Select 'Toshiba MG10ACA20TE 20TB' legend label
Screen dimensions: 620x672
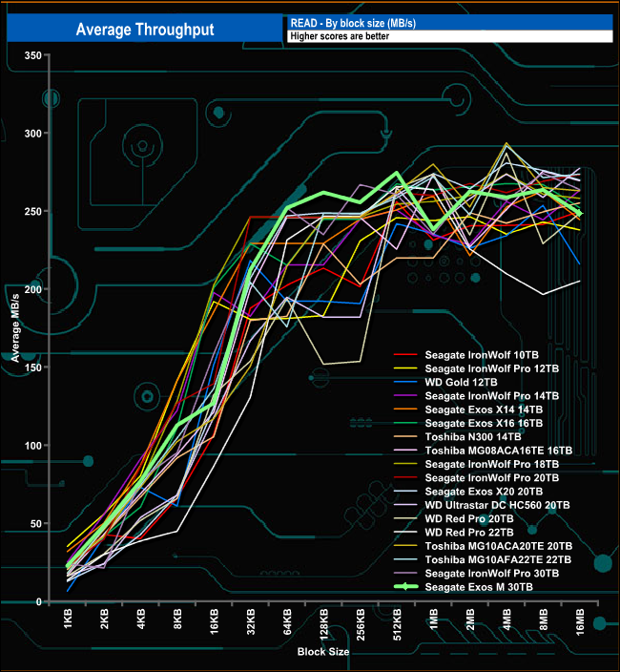(x=499, y=546)
